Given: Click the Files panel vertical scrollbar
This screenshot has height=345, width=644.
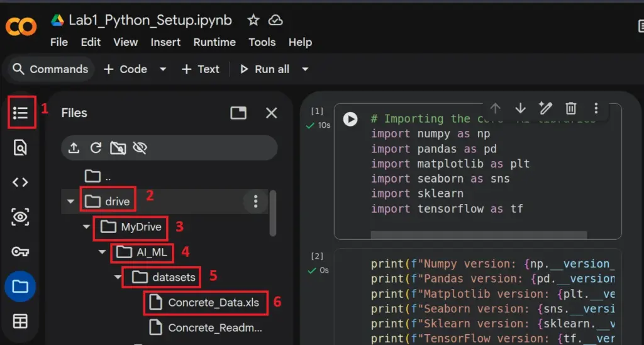Looking at the screenshot, I should [x=273, y=213].
